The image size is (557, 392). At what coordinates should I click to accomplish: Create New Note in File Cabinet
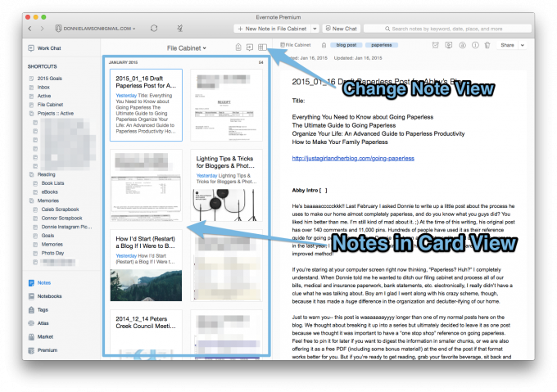click(272, 29)
